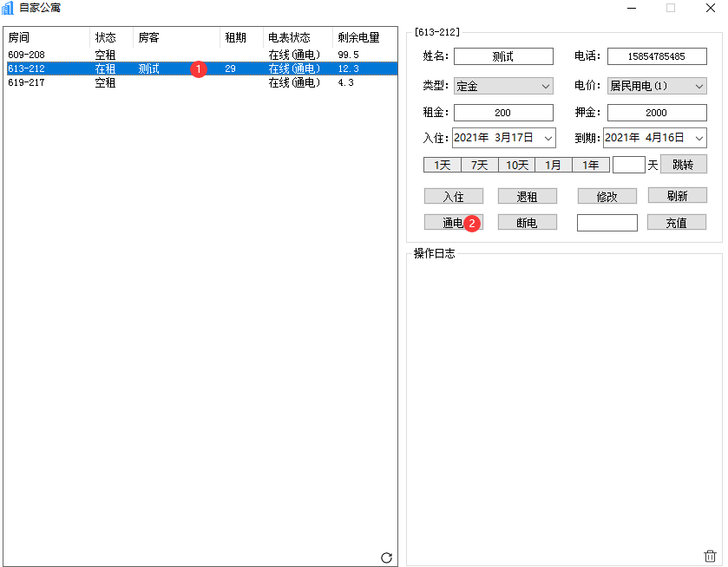Select the 1月 duration button

(554, 165)
